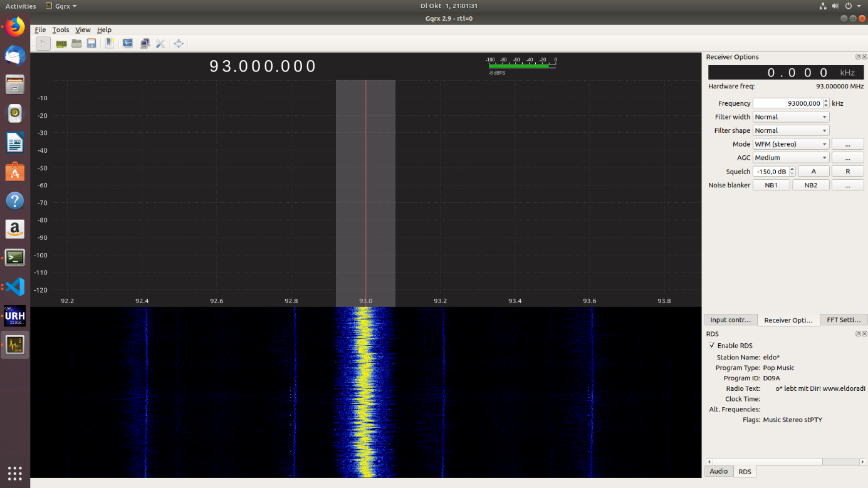This screenshot has height=488, width=868.
Task: Expand the Mode dropdown showing WFM (stereo)
Action: tap(790, 144)
